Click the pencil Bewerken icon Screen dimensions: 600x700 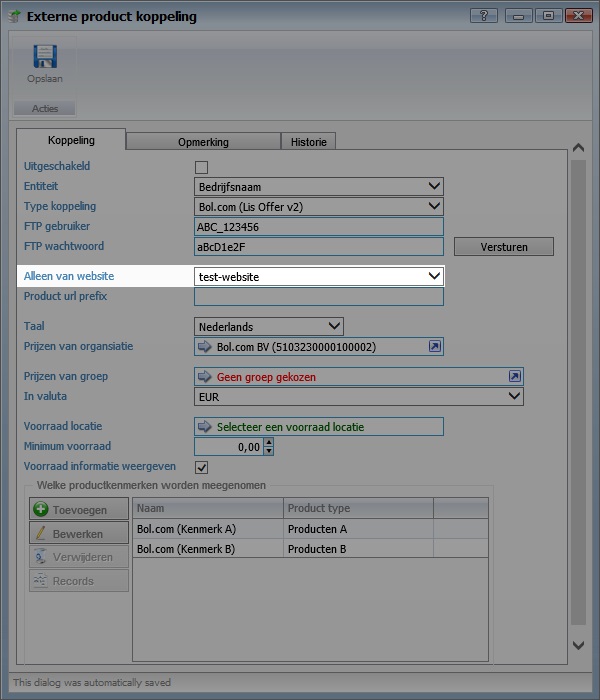click(x=42, y=534)
